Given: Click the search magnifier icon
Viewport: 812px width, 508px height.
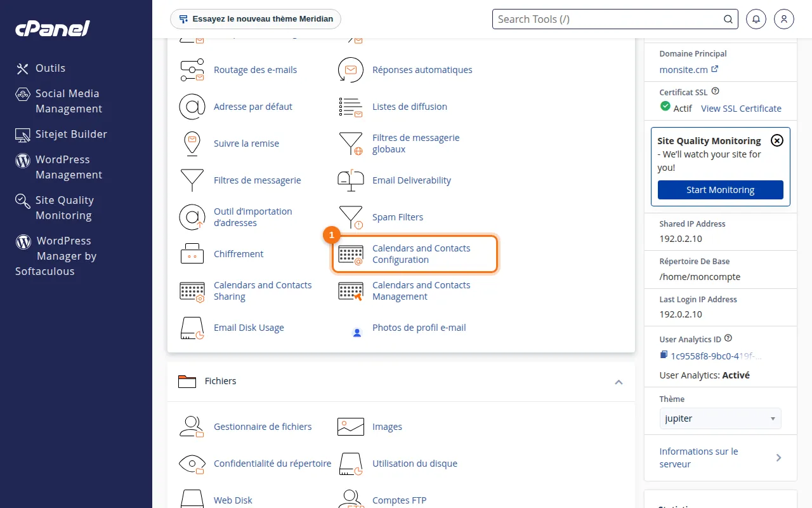Looking at the screenshot, I should click(728, 19).
